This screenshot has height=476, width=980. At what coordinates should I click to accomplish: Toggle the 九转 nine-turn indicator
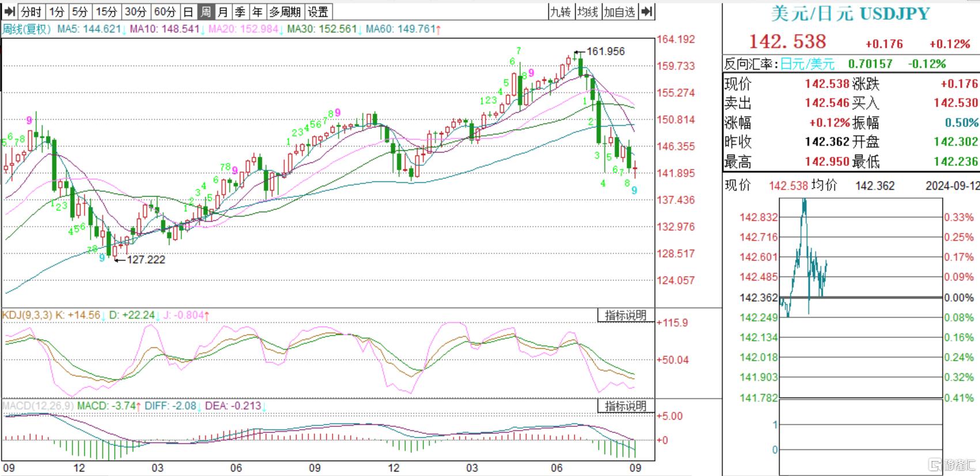pyautogui.click(x=560, y=12)
